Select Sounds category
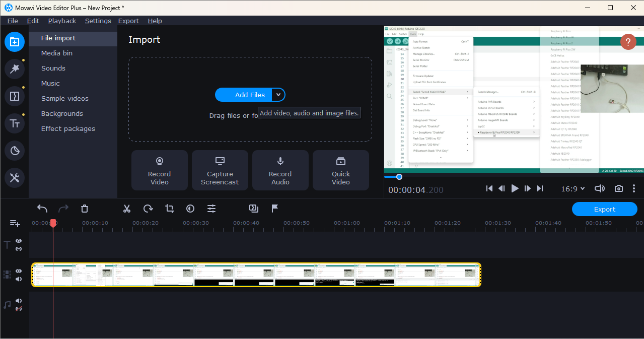This screenshot has width=644, height=339. [x=73, y=69]
